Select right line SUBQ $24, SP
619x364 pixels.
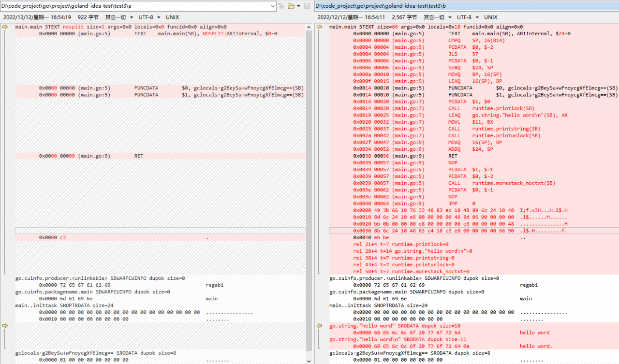[473, 68]
